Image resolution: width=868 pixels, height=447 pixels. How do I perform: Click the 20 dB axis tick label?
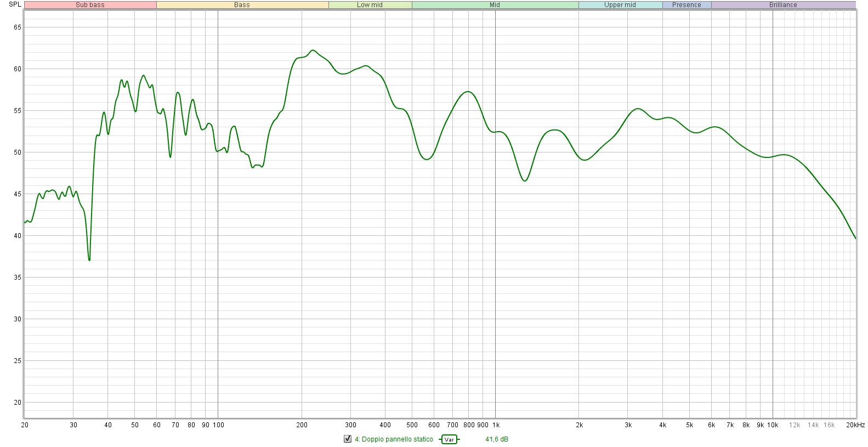(18, 403)
